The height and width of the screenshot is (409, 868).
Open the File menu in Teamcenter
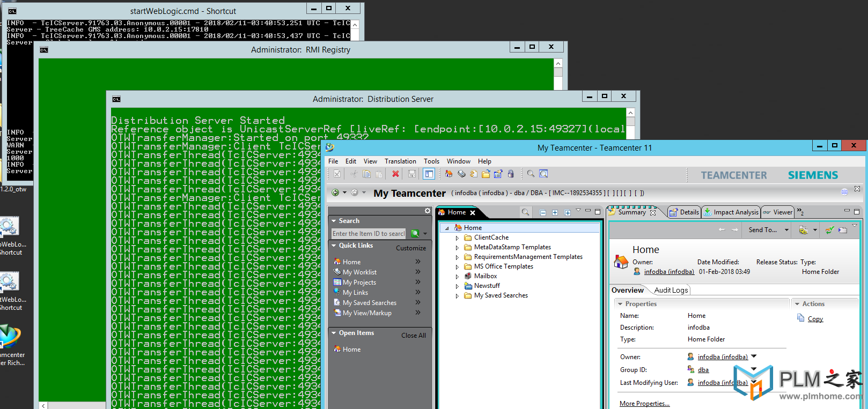(x=333, y=161)
